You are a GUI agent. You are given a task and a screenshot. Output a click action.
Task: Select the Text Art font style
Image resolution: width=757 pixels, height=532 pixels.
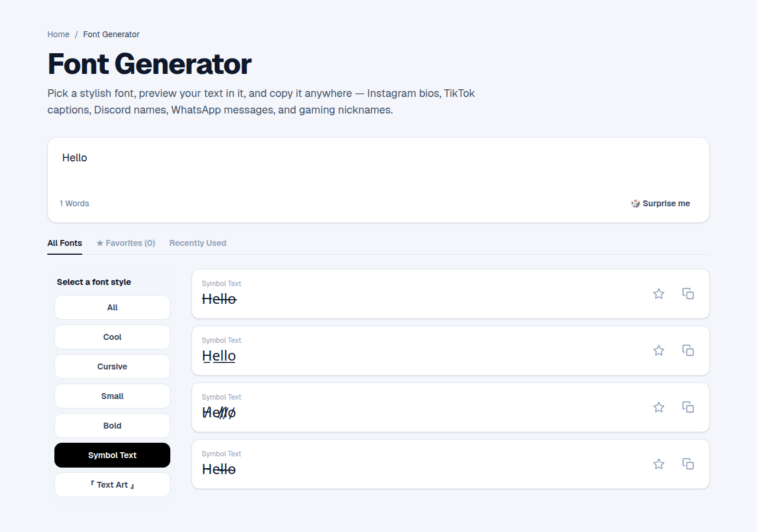tap(112, 485)
